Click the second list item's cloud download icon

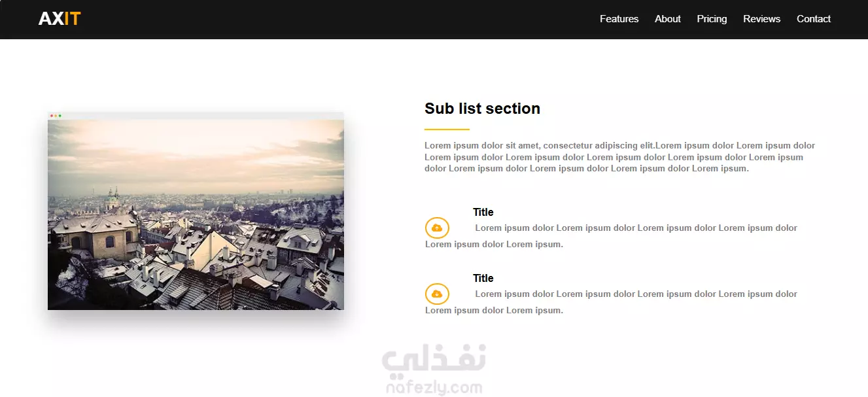(437, 294)
